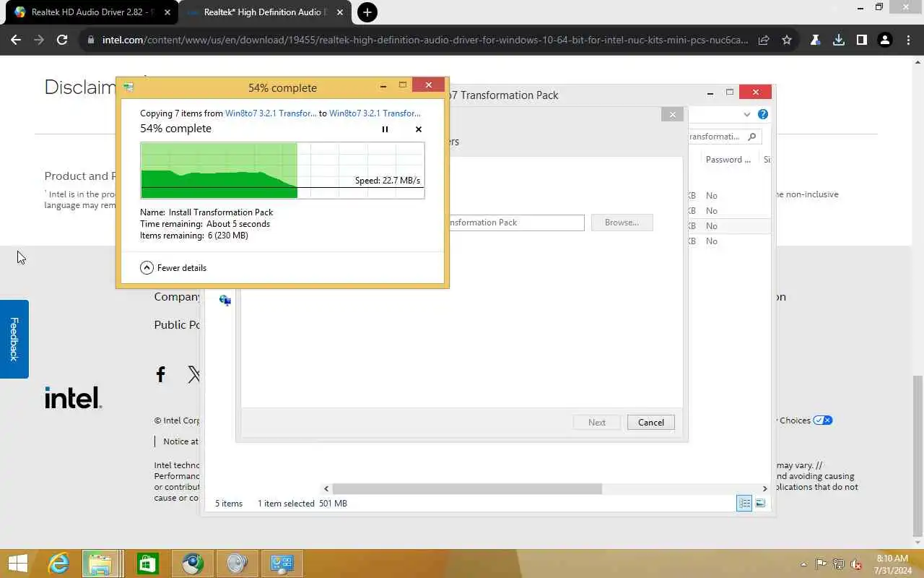Viewport: 924px width, 578px height.
Task: Toggle browser side panel icon
Action: (861, 40)
